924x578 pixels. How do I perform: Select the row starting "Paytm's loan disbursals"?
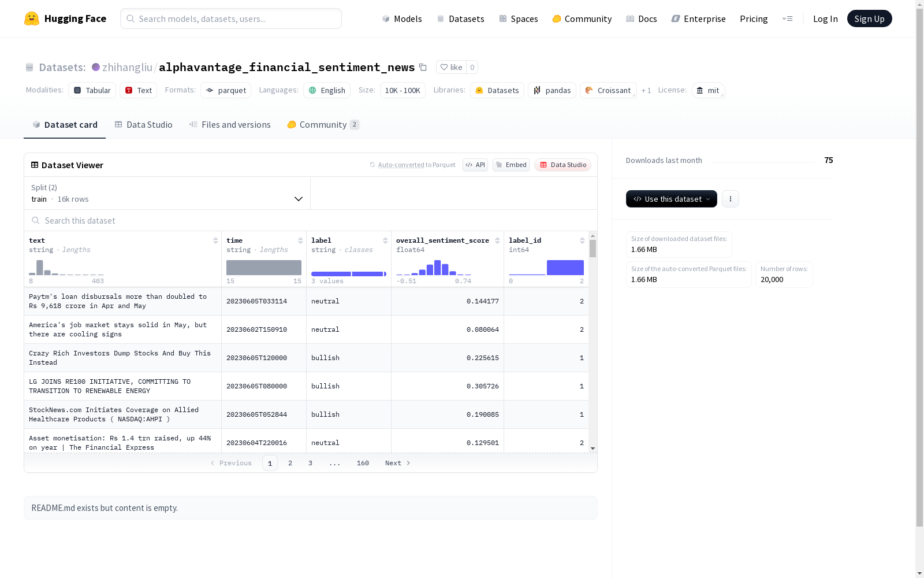tap(306, 301)
